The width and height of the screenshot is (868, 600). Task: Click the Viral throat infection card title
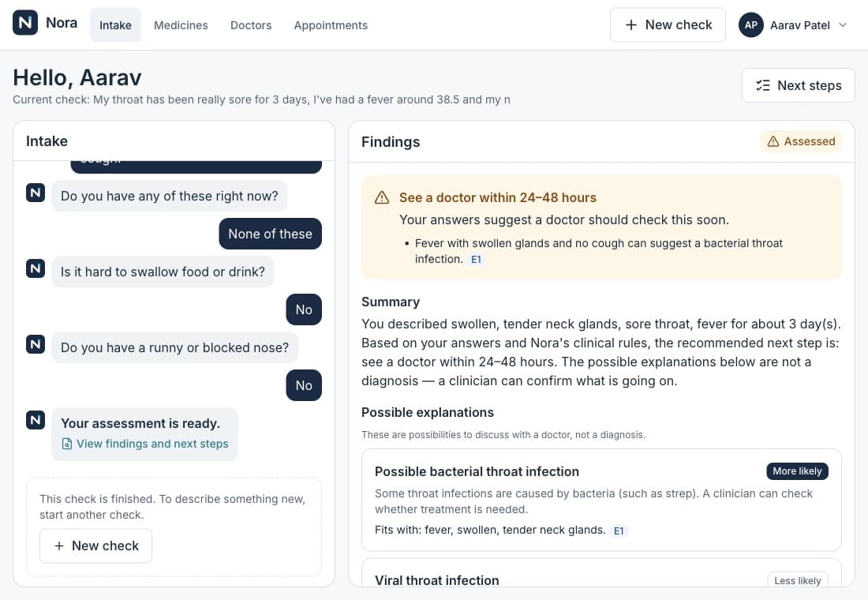437,580
